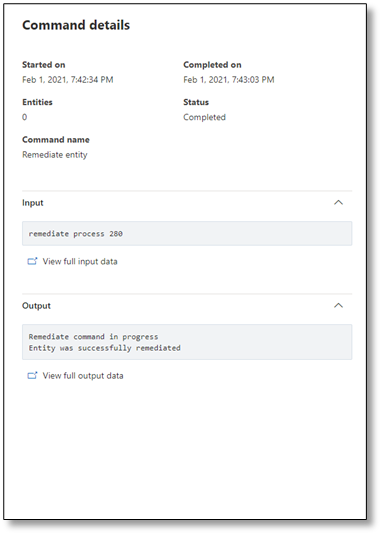Image resolution: width=382 pixels, height=535 pixels.
Task: Open the View full output data link
Action: point(83,376)
